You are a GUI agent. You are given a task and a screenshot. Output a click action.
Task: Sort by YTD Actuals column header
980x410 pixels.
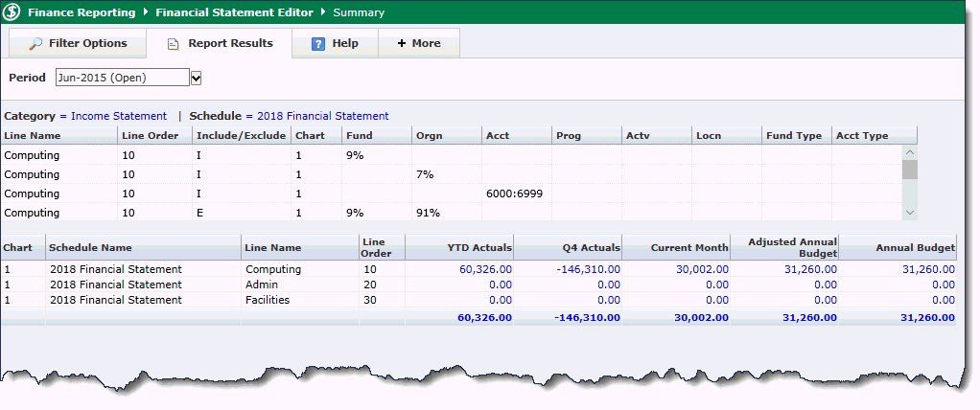point(480,248)
